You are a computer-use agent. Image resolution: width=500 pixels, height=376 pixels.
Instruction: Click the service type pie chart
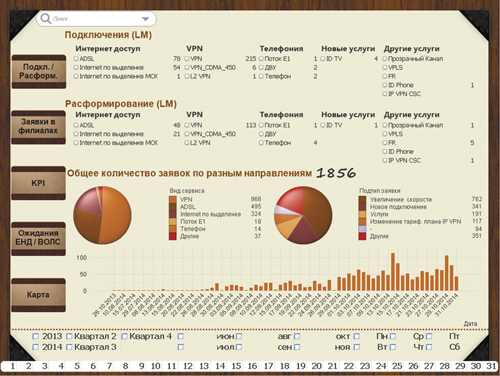point(102,215)
